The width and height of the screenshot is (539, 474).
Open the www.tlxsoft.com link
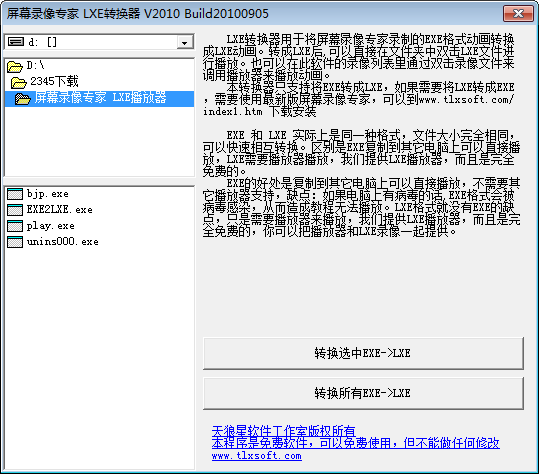tap(257, 456)
